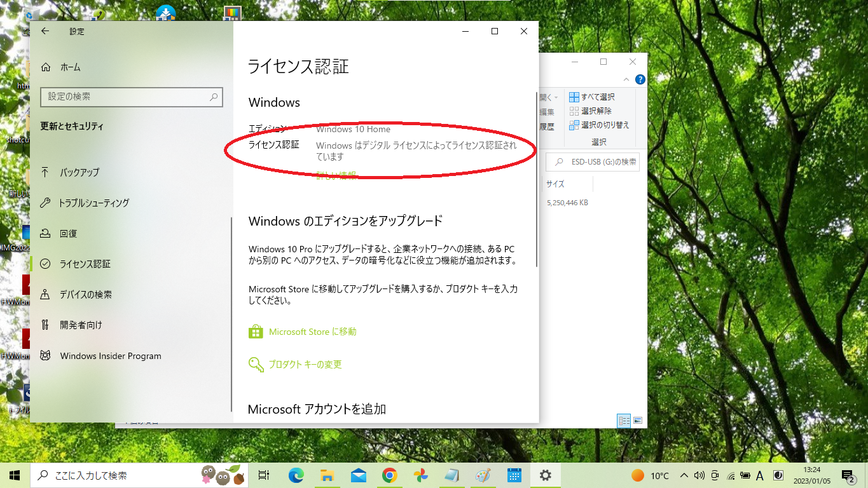Click 選択解除 in Explorer ribbon
The height and width of the screenshot is (488, 868).
pyautogui.click(x=591, y=111)
